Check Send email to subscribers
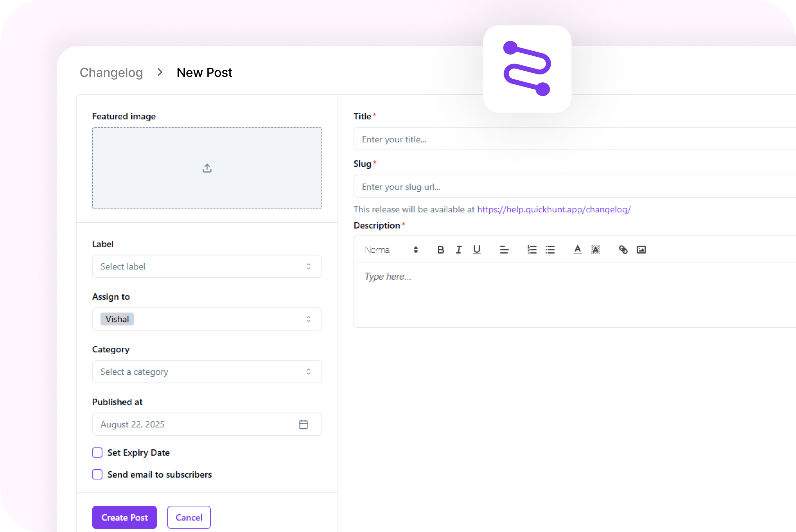This screenshot has width=796, height=532. [x=97, y=475]
